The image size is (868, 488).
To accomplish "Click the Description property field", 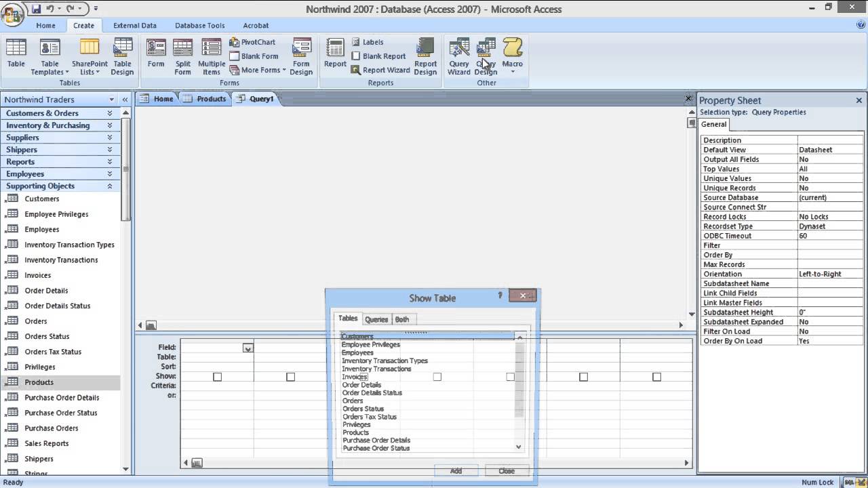I will 831,140.
